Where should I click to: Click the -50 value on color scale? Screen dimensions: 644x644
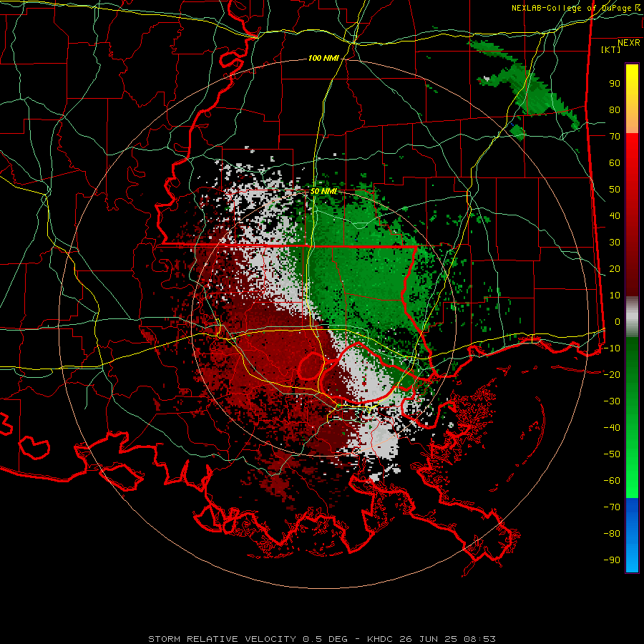[612, 454]
